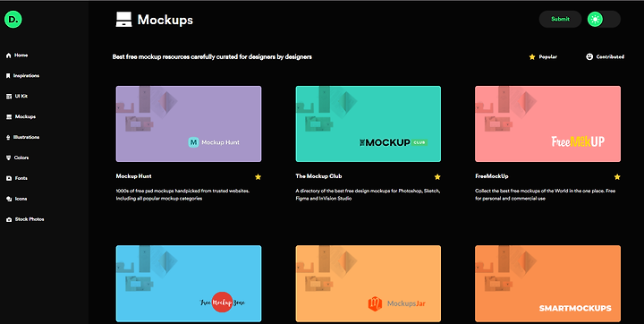
Task: Select Mockups in the sidebar
Action: pos(25,116)
